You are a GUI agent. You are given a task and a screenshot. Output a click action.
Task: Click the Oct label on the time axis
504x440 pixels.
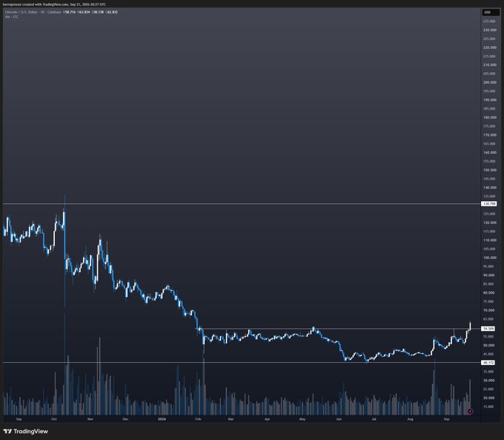coord(53,419)
